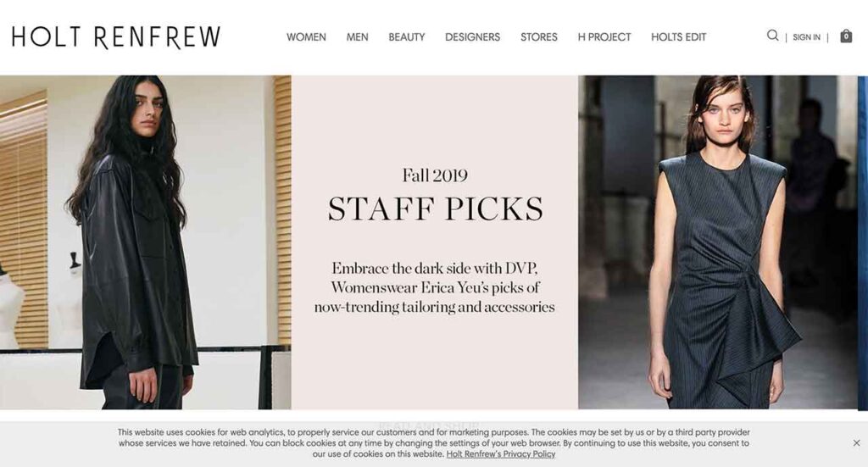
Task: Dismiss the cookie notice with X
Action: (856, 443)
